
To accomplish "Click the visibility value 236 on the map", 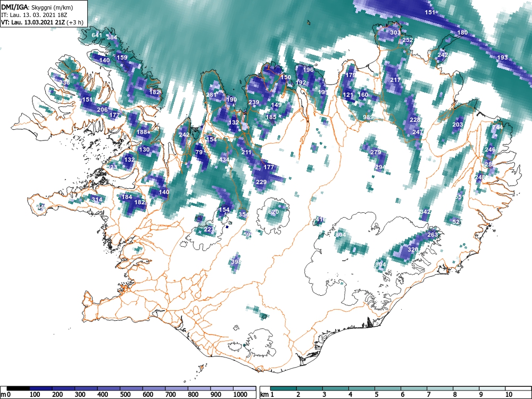I will [64, 82].
